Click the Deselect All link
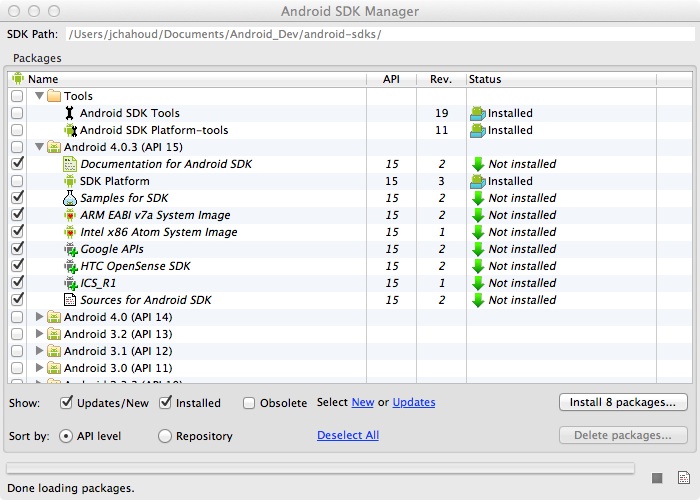 pyautogui.click(x=347, y=435)
